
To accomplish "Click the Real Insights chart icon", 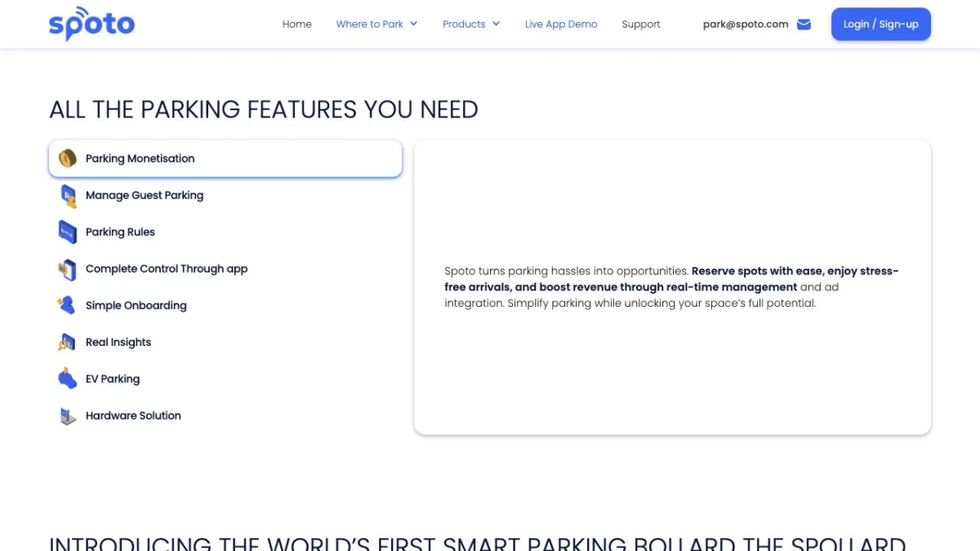I will pos(68,343).
